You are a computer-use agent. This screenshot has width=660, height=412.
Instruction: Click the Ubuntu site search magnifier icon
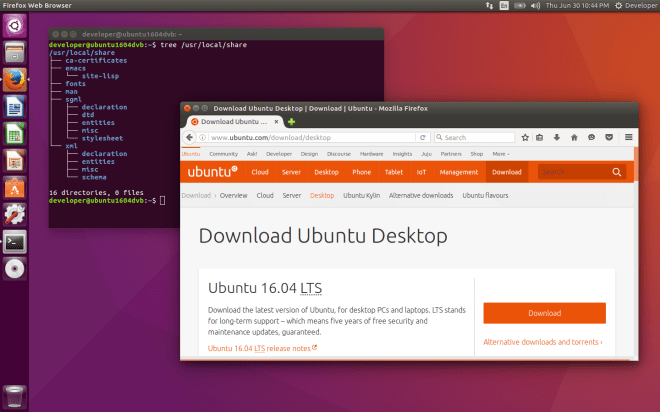[618, 172]
